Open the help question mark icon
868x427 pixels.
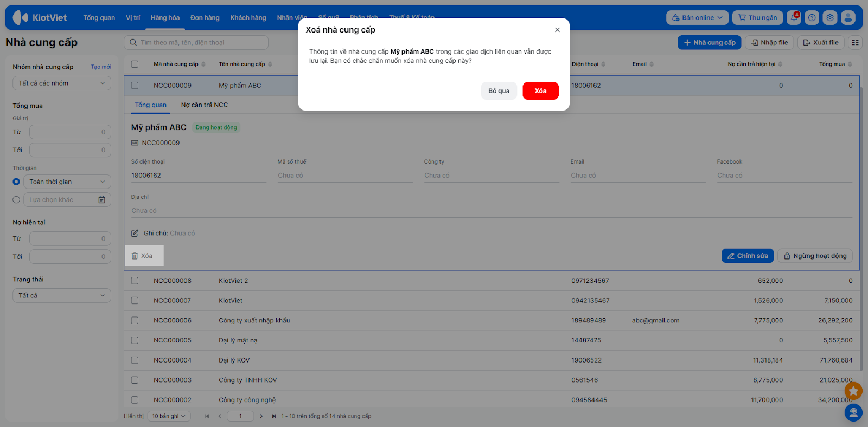pos(812,18)
